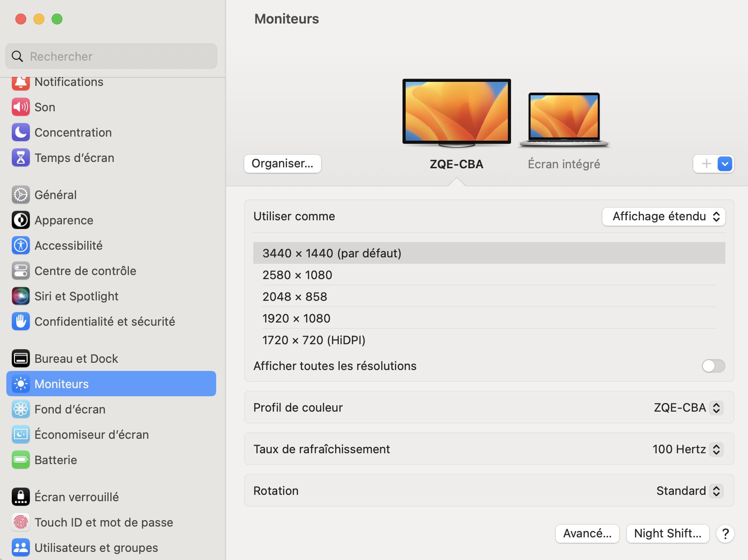Open Night Shift… settings
The height and width of the screenshot is (560, 748).
(668, 534)
